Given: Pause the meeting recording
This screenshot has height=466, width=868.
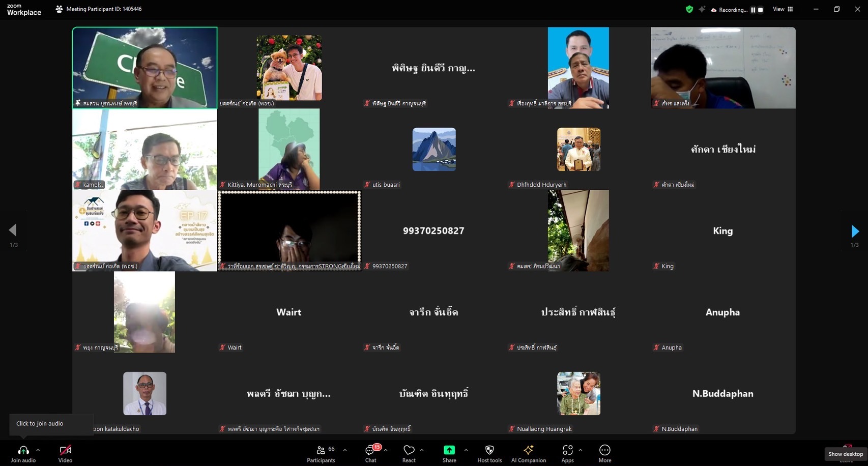Looking at the screenshot, I should 753,10.
